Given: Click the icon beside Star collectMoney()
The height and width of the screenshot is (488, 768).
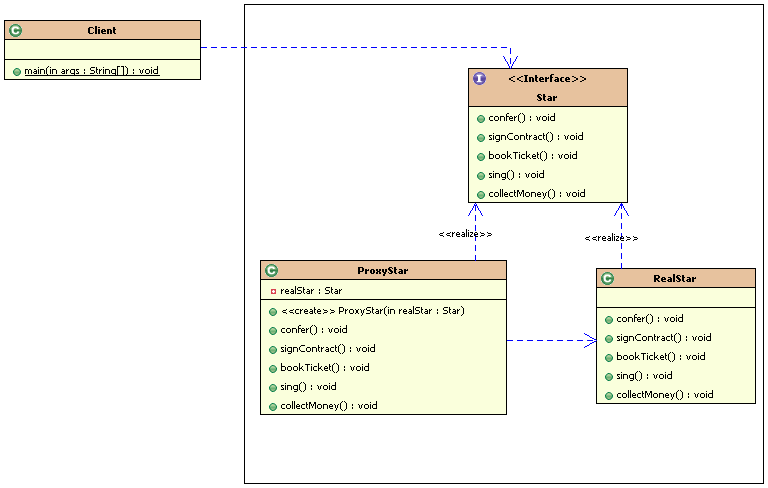Looking at the screenshot, I should click(x=481, y=195).
